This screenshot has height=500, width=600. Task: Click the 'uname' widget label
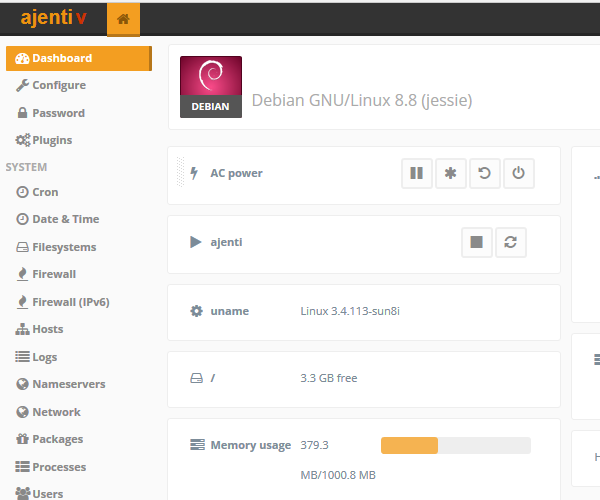pyautogui.click(x=230, y=311)
